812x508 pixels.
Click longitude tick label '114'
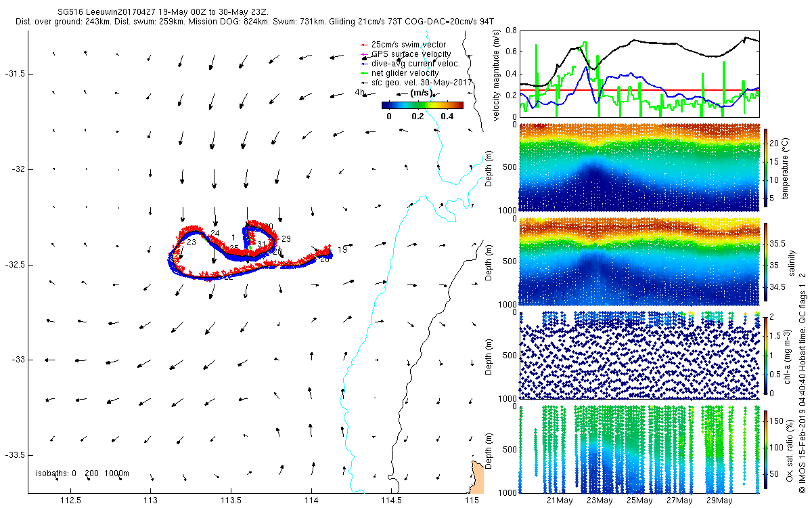(311, 501)
